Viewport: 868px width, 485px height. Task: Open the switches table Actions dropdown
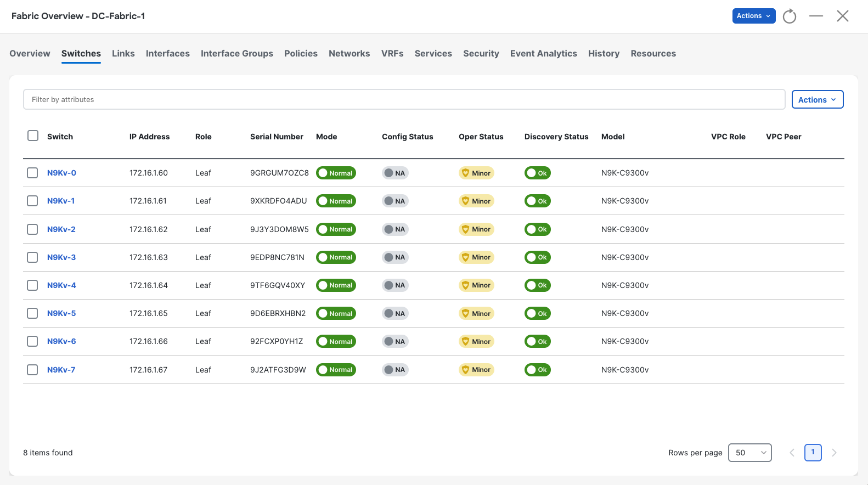(x=818, y=99)
